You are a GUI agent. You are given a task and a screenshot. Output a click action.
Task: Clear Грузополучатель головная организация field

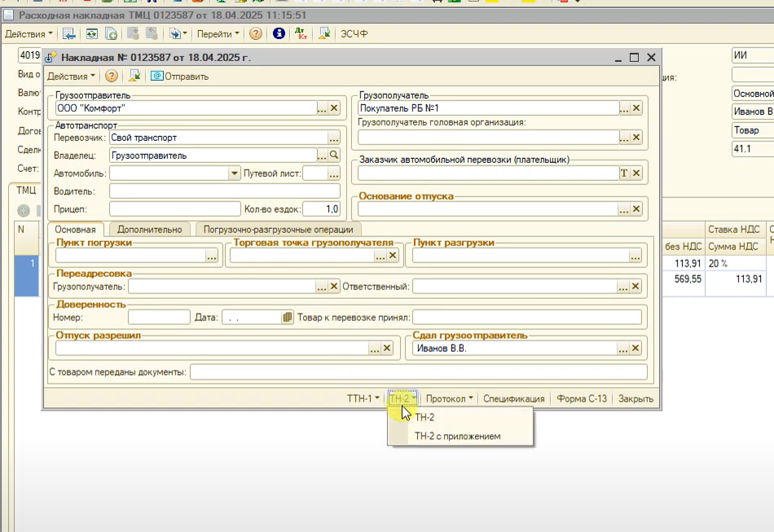[636, 138]
